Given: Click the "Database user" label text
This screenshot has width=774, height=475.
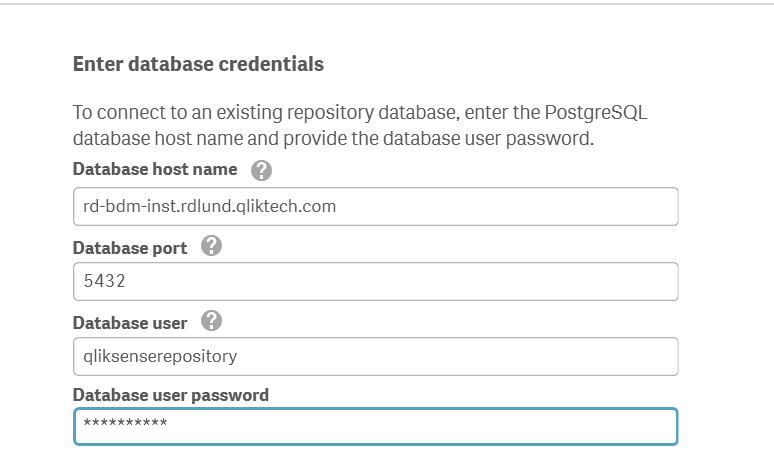Looking at the screenshot, I should (x=130, y=322).
